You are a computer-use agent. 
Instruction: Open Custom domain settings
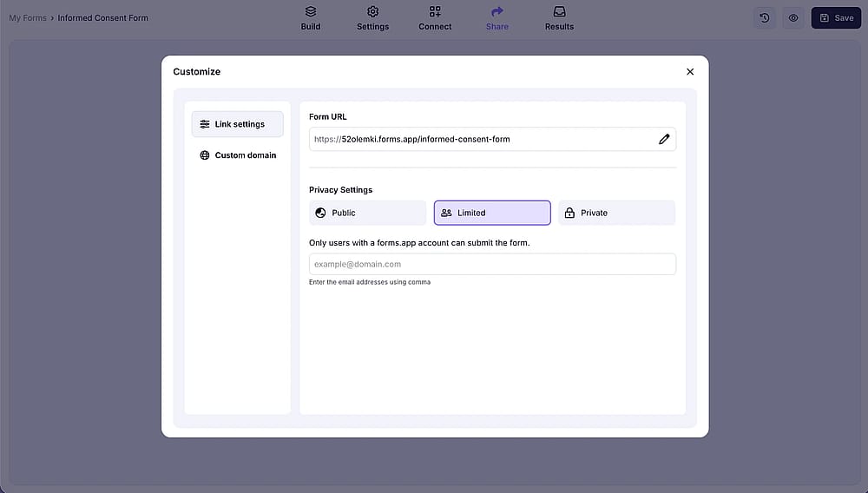(238, 154)
